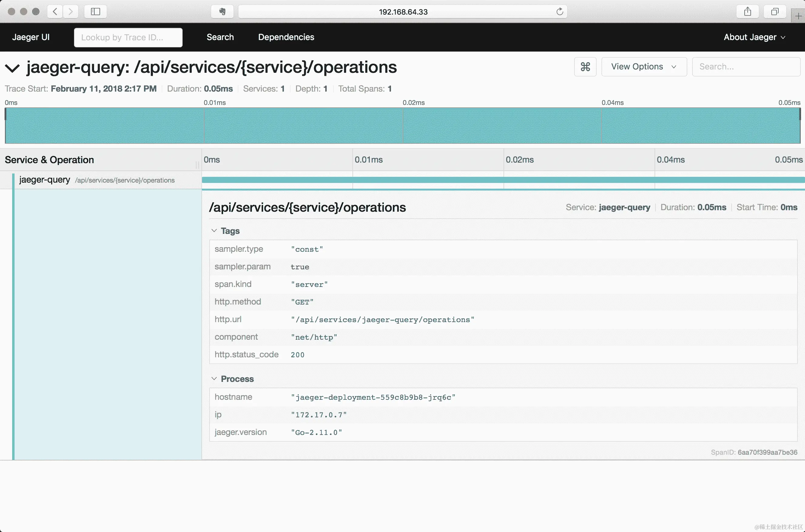Show all tabs overview icon

pyautogui.click(x=775, y=12)
